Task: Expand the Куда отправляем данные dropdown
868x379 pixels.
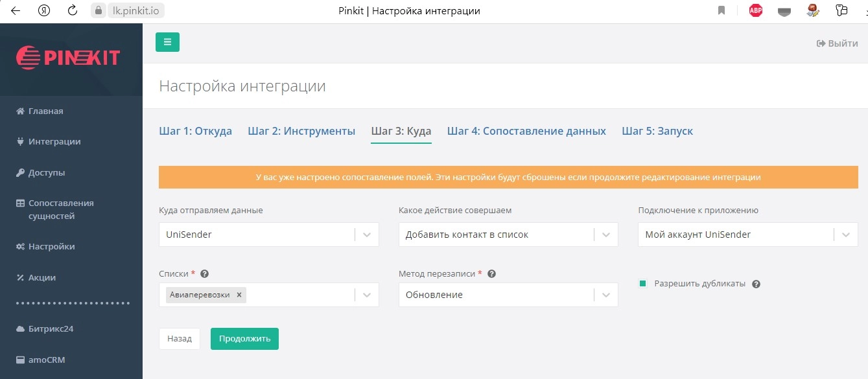Action: pyautogui.click(x=366, y=235)
